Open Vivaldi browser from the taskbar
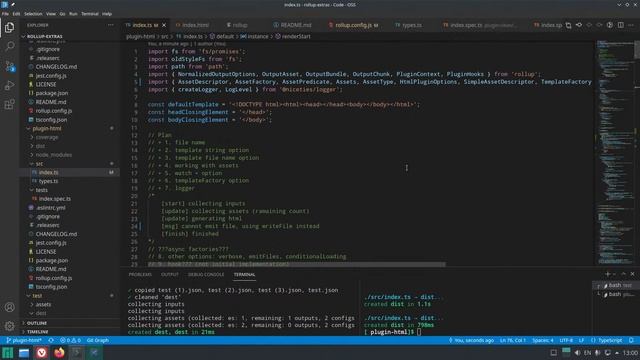 coord(41,352)
